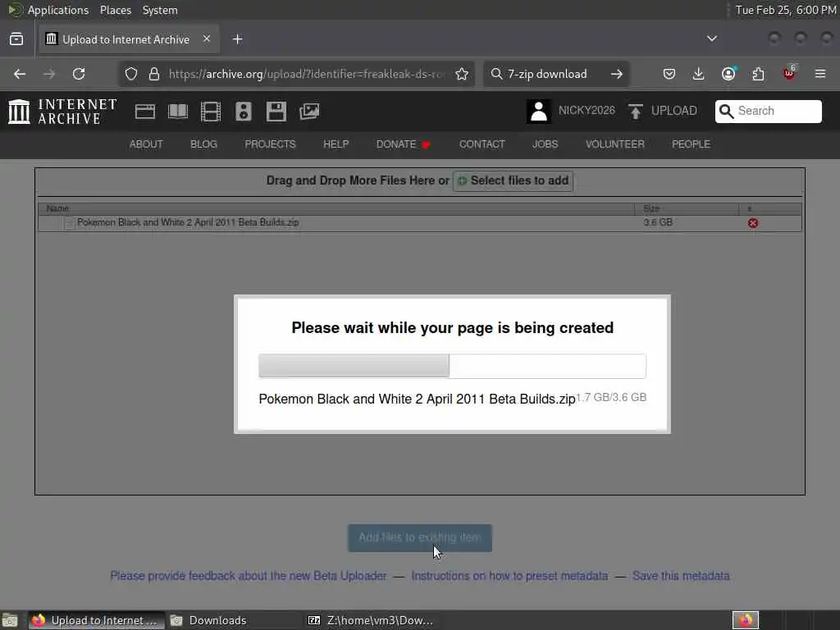The width and height of the screenshot is (840, 630).
Task: Click the DONATE link
Action: click(403, 144)
